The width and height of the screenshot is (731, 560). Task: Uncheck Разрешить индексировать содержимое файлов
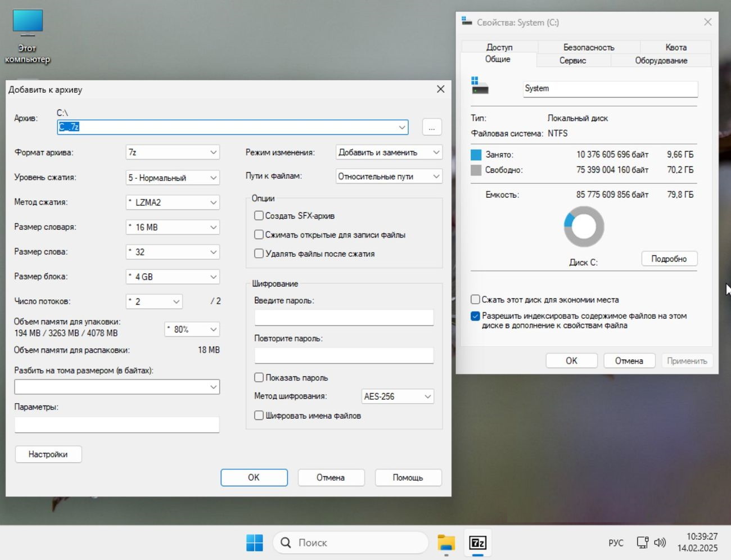475,316
